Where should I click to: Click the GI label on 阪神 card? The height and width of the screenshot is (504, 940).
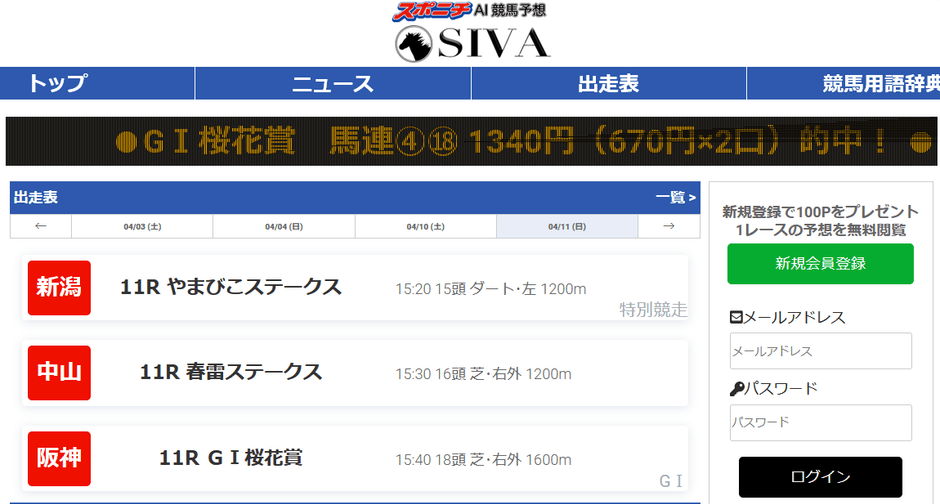[x=671, y=481]
